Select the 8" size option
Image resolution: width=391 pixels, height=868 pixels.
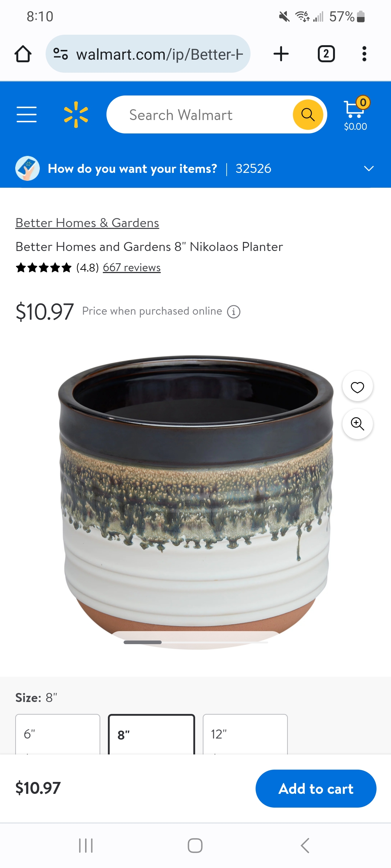[151, 734]
